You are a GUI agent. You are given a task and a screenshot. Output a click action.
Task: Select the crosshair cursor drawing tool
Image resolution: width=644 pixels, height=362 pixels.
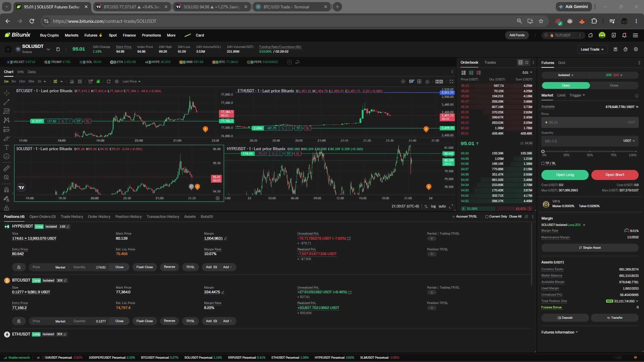point(6,93)
